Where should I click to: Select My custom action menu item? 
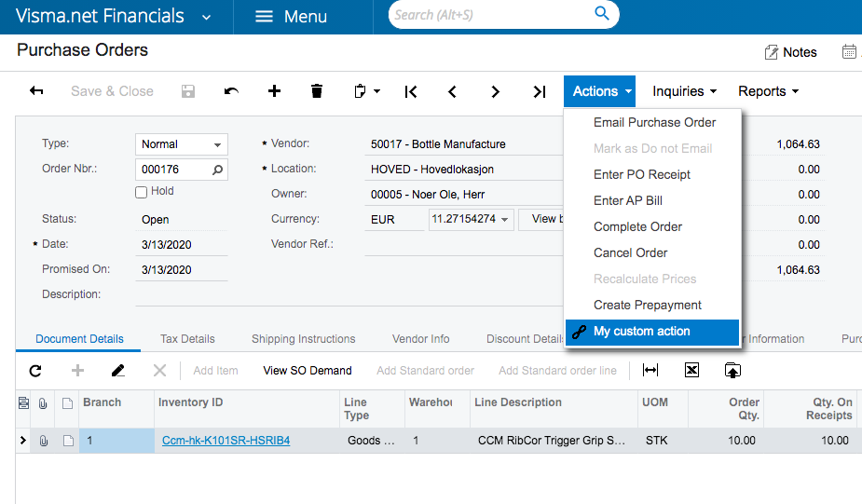click(x=652, y=332)
